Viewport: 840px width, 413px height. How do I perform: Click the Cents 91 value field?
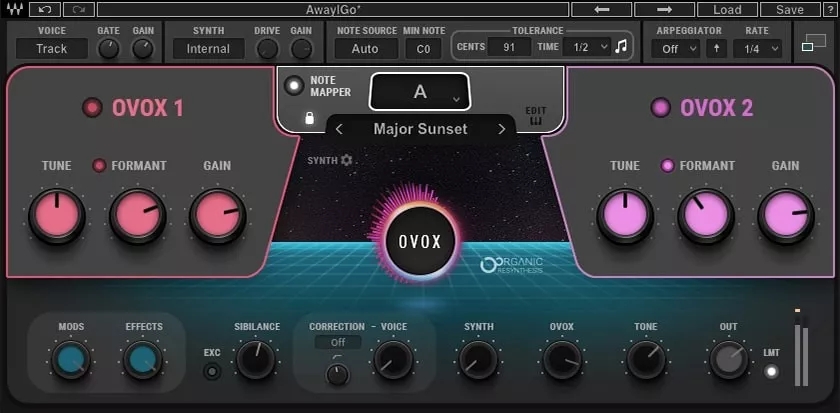(509, 47)
